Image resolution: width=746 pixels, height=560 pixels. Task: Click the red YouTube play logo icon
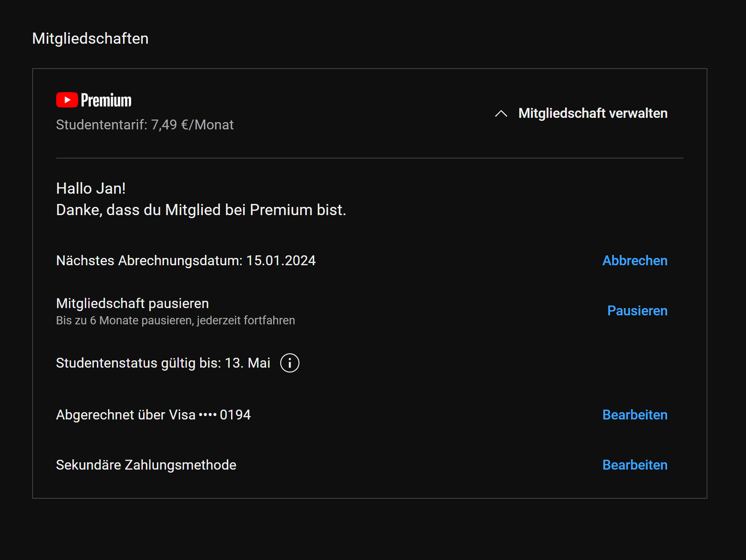pos(67,100)
